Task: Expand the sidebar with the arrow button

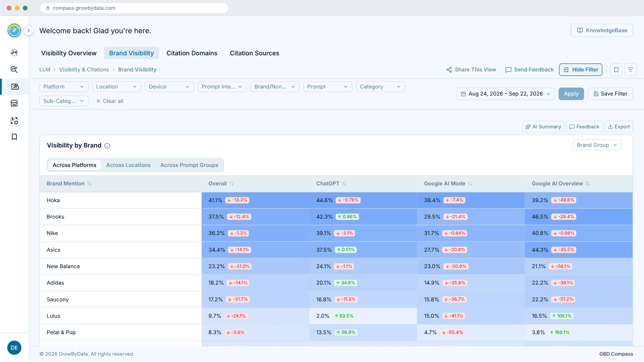Action: tap(29, 31)
